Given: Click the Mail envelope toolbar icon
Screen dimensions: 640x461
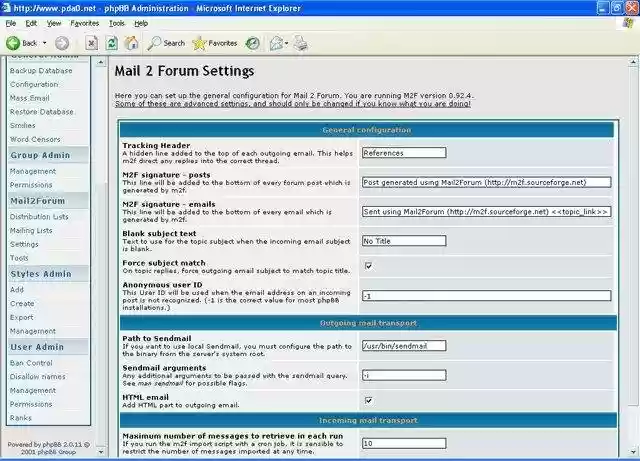Looking at the screenshot, I should coord(276,43).
